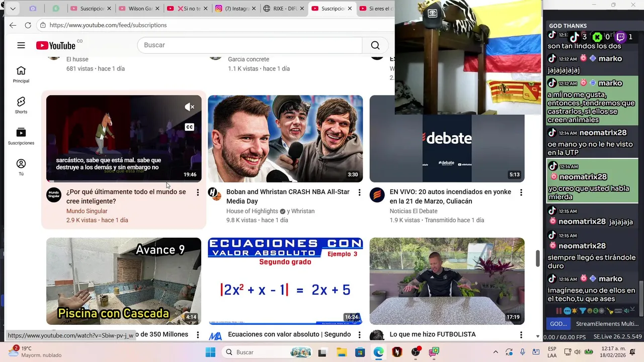Open the Noticias El Debate channel link

(x=414, y=211)
